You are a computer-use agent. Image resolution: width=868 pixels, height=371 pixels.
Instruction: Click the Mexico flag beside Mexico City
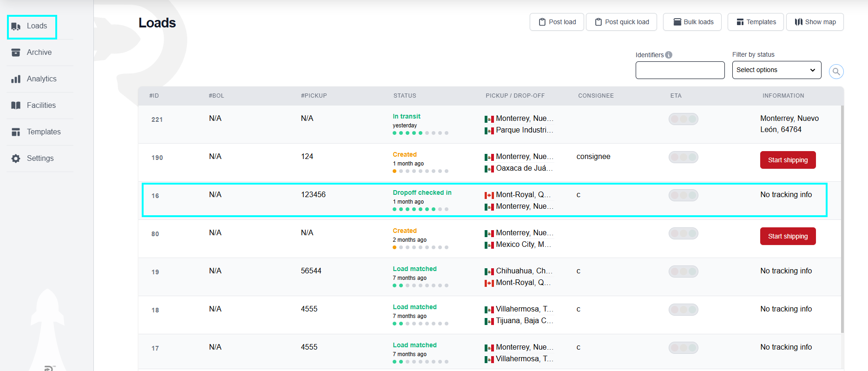click(x=489, y=245)
